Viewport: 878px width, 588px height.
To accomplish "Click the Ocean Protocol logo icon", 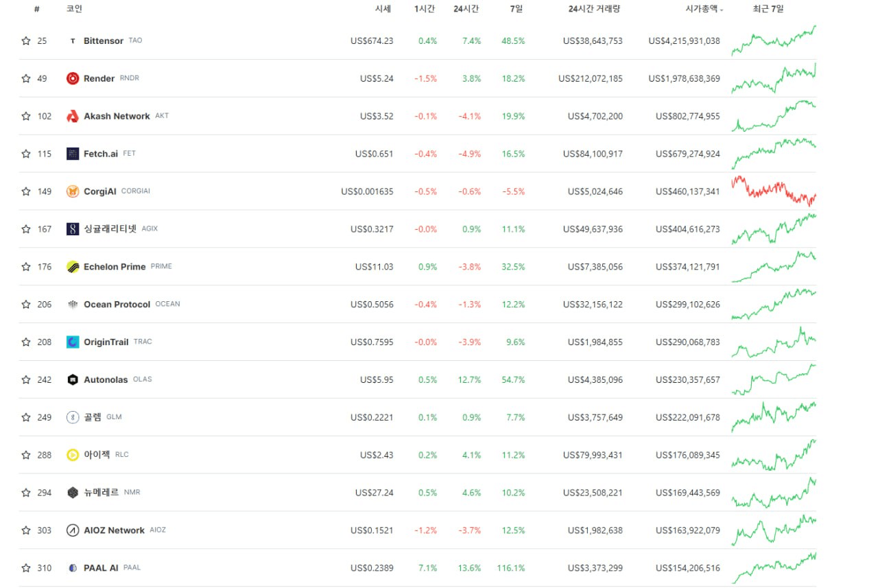I will point(73,305).
